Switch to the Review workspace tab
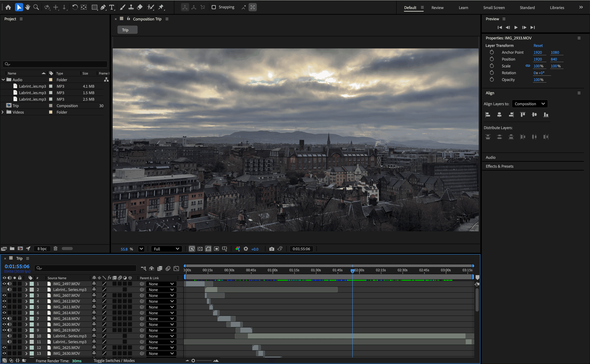 [437, 8]
